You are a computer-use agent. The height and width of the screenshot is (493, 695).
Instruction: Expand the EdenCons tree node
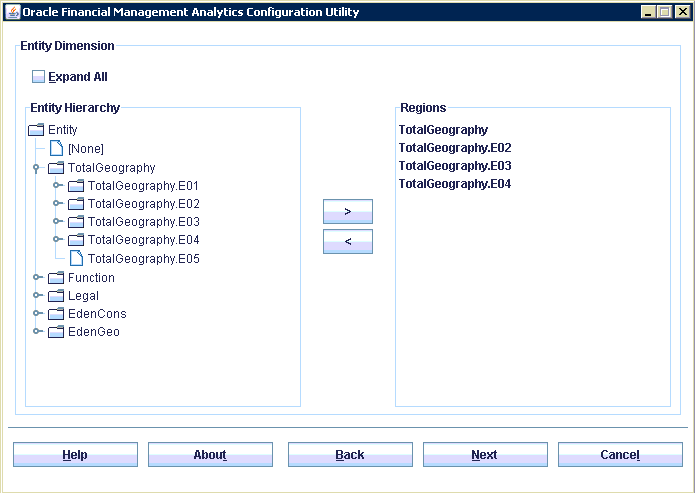[x=37, y=313]
